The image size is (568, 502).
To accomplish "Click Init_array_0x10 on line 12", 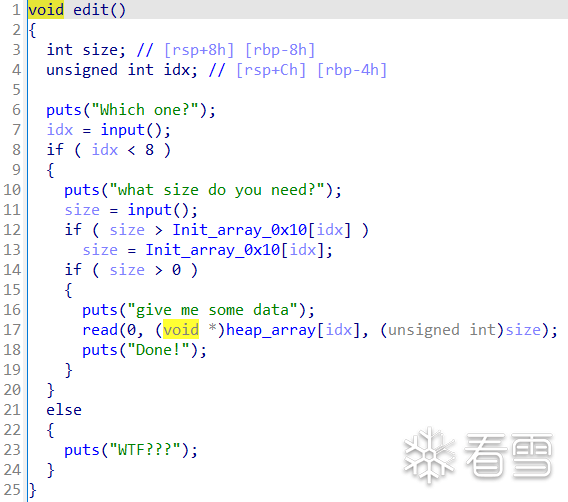I will click(240, 230).
